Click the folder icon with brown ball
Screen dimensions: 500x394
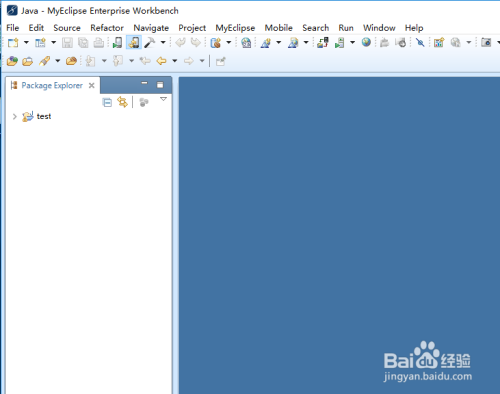coord(71,61)
